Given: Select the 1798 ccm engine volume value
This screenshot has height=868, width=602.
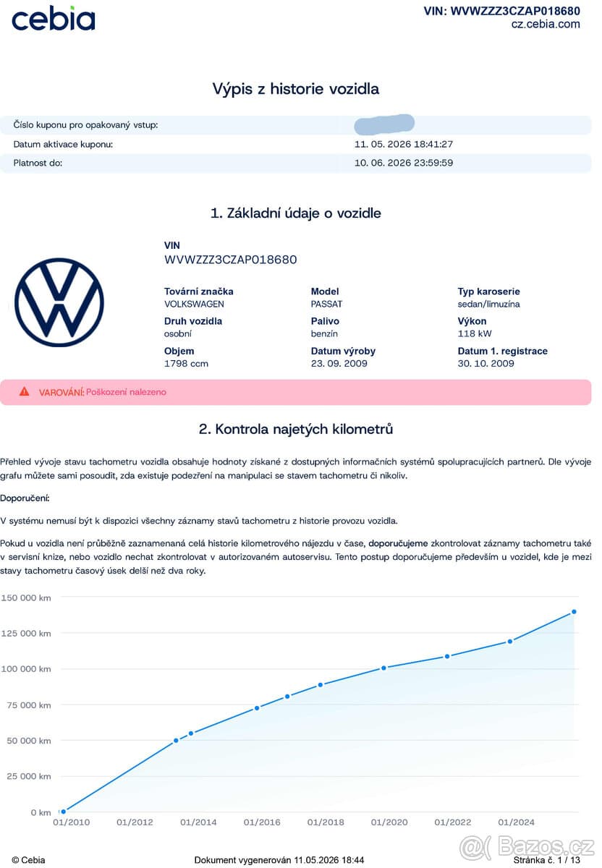Looking at the screenshot, I should pyautogui.click(x=186, y=363).
